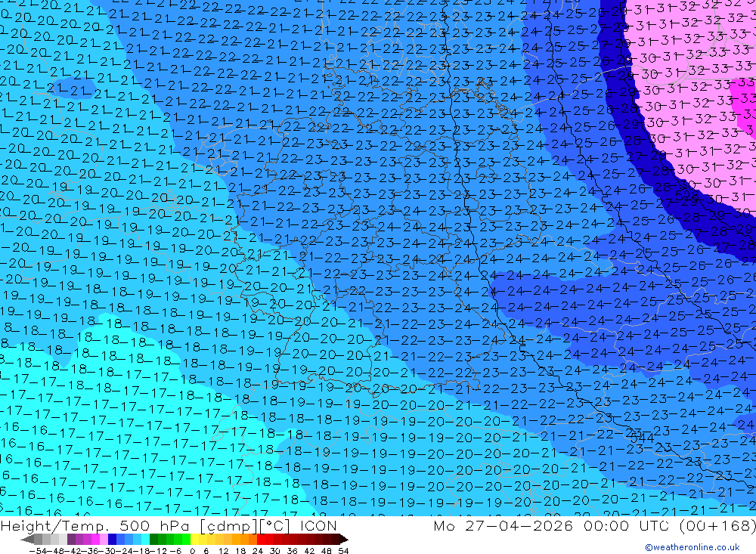Click the bright red legend swatch at 24
This screenshot has width=756, height=554.
[x=261, y=539]
